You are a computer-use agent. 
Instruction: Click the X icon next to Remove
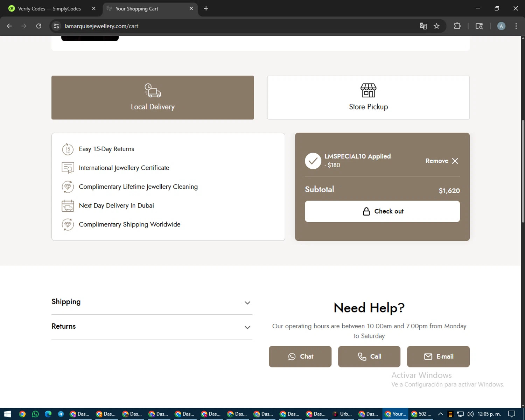coord(455,161)
